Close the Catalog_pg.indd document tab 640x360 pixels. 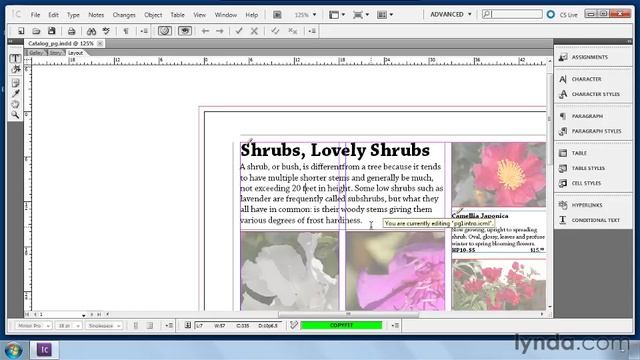click(x=100, y=43)
